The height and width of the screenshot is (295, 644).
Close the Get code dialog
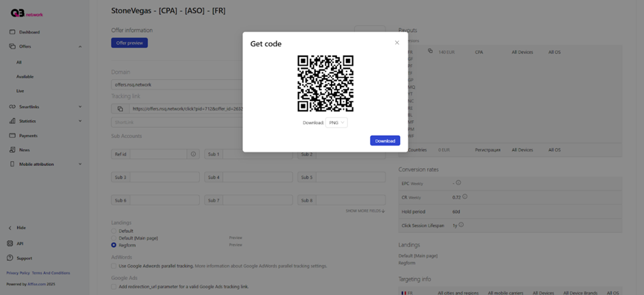tap(397, 43)
